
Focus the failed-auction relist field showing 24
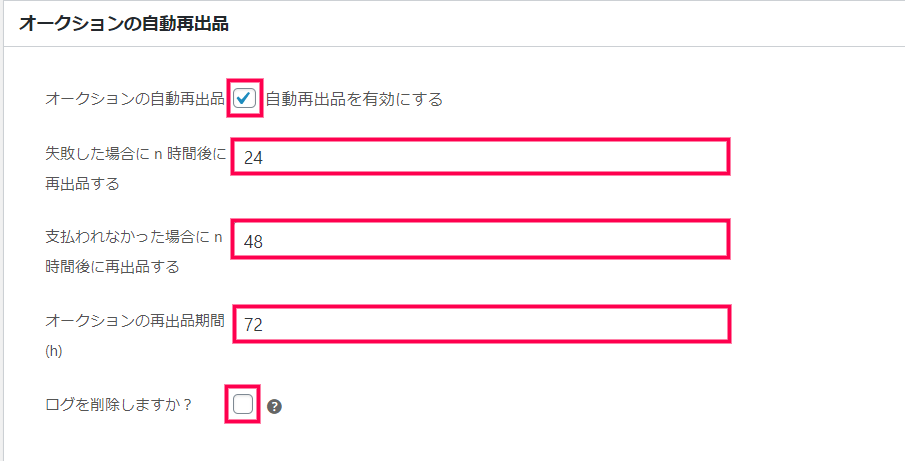481,156
